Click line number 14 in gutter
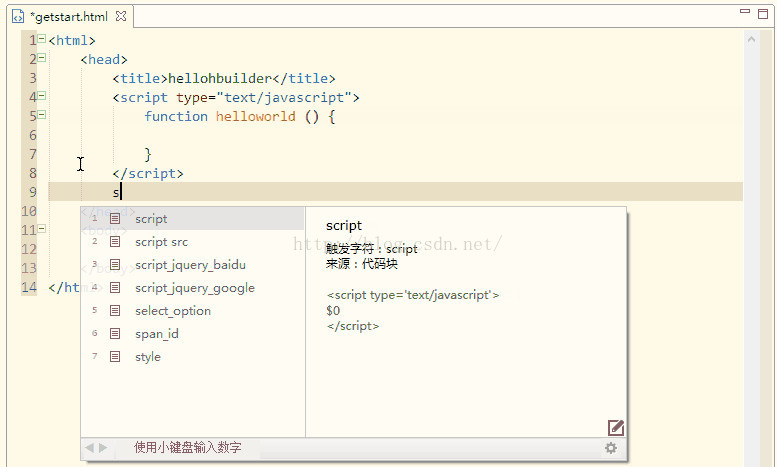Viewport: 777px width, 467px height. pos(29,287)
